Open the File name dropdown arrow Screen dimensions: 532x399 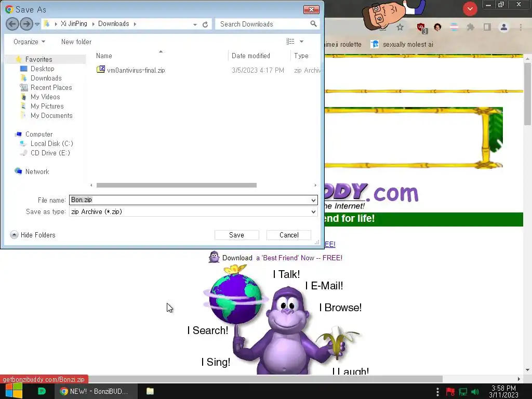pyautogui.click(x=313, y=200)
